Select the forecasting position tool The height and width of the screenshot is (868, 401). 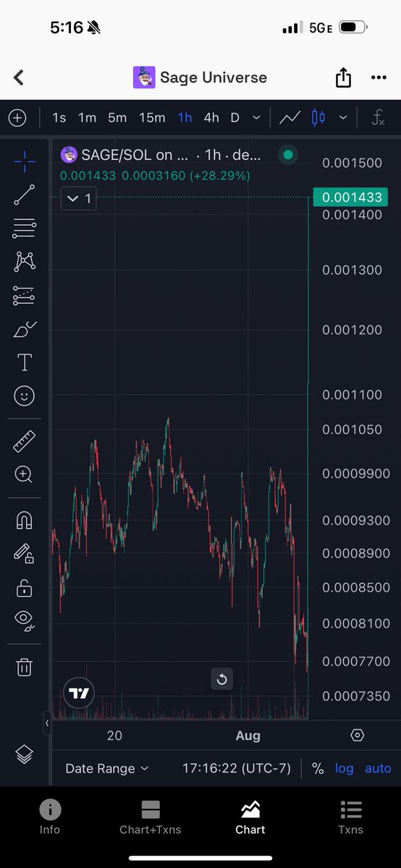(25, 295)
